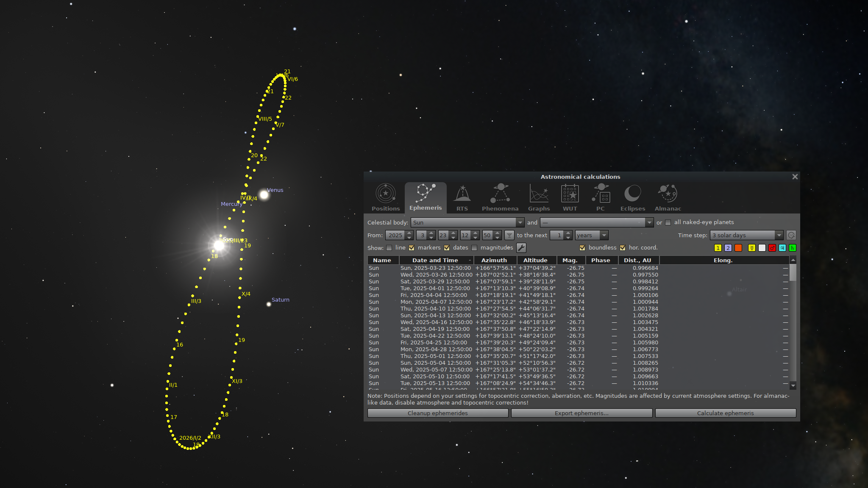The height and width of the screenshot is (488, 868).
Task: Toggle all naked-eye planets checkbox
Action: pyautogui.click(x=668, y=222)
